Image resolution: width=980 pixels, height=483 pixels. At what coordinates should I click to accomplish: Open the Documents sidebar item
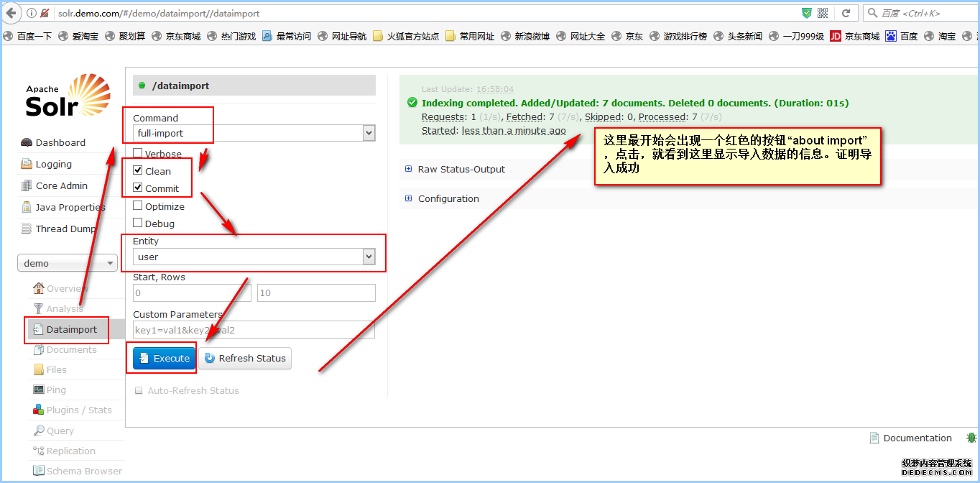pos(71,349)
